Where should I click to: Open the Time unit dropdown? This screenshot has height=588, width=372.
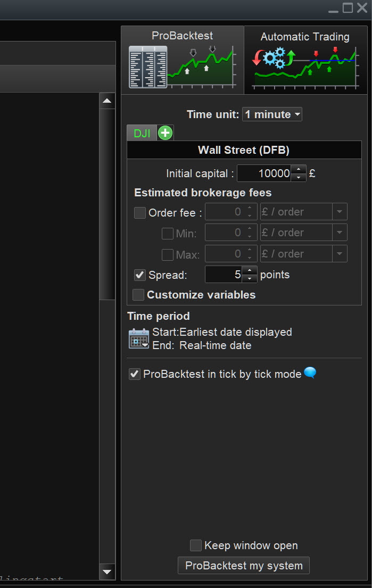pos(272,114)
